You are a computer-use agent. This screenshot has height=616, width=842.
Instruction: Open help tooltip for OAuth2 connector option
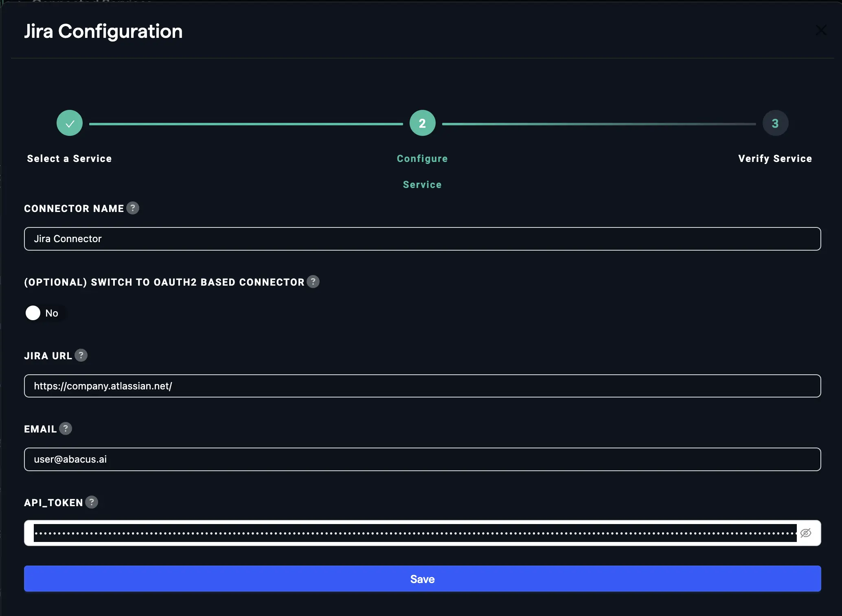point(313,282)
